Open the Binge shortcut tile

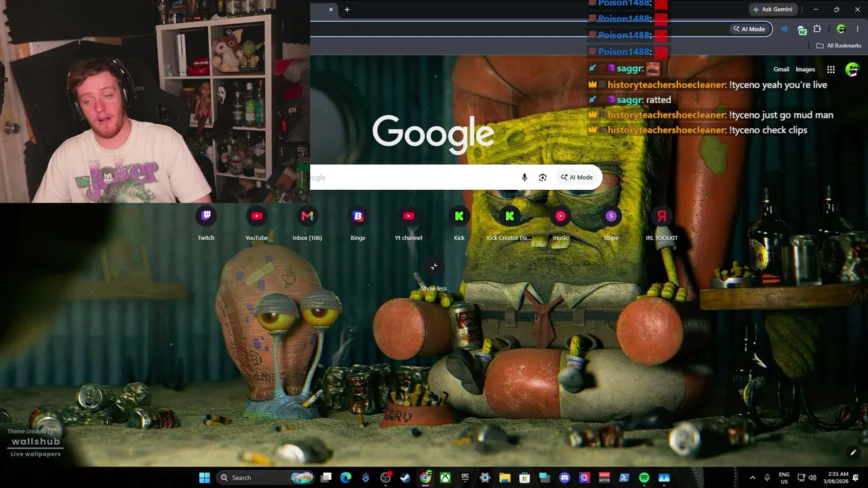click(358, 224)
